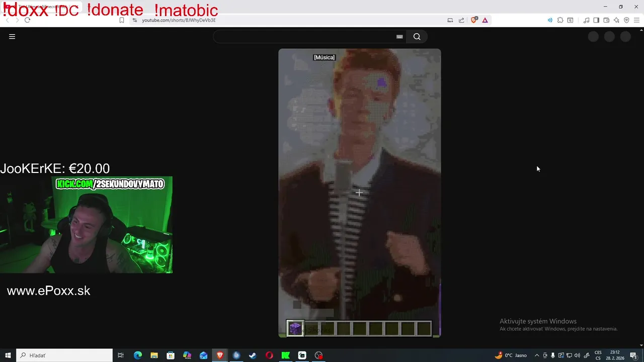The width and height of the screenshot is (644, 362).
Task: Open the recording app with red dot
Action: pos(318,355)
